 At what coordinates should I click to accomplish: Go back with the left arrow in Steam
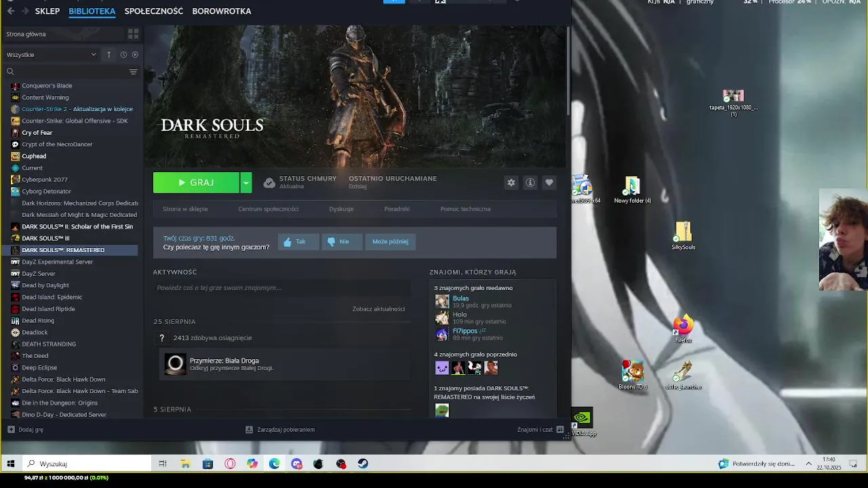pyautogui.click(x=10, y=11)
